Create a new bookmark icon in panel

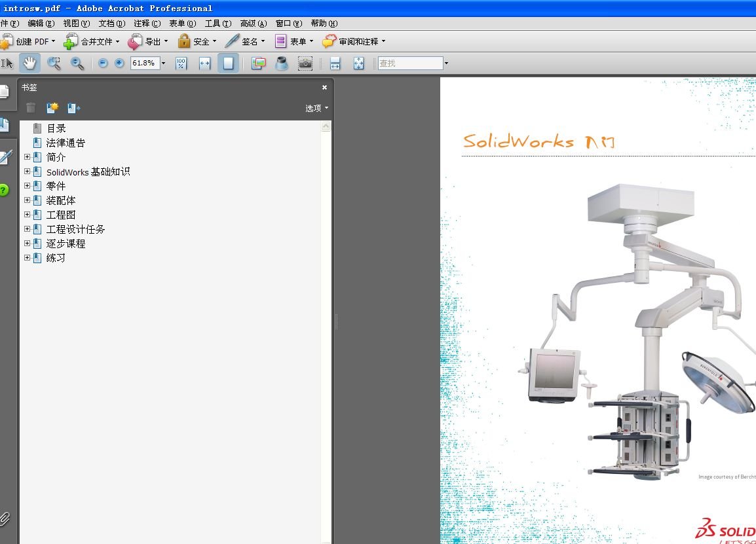(52, 107)
